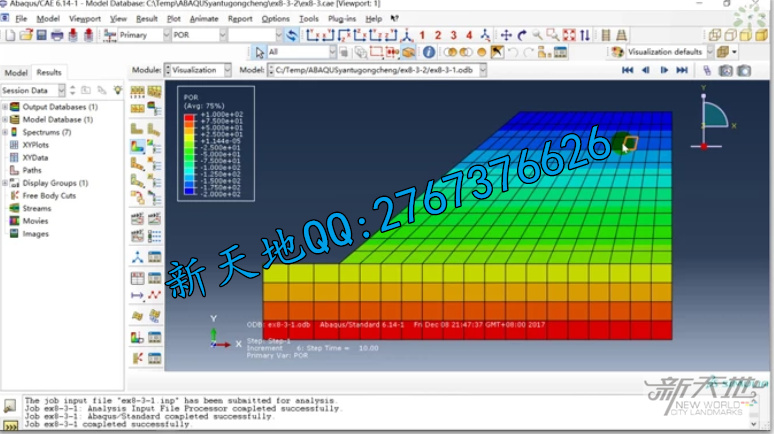Click Create Display Group icon
Screen dimensions: 774x434
[x=544, y=52]
